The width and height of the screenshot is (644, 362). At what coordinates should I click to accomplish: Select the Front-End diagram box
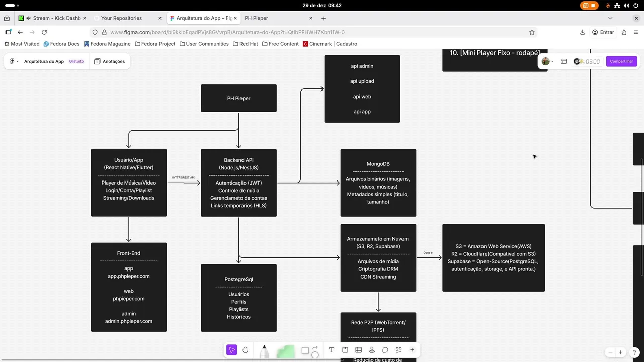click(x=129, y=287)
